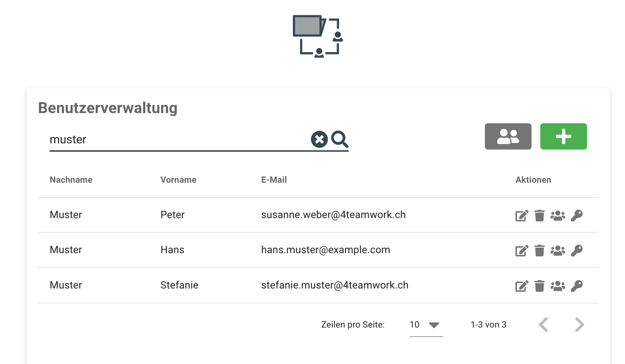This screenshot has height=364, width=625.
Task: Go to next page of results
Action: 579,325
